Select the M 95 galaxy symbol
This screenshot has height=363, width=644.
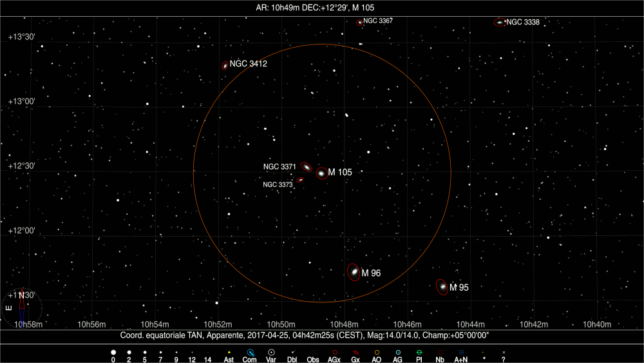[442, 286]
